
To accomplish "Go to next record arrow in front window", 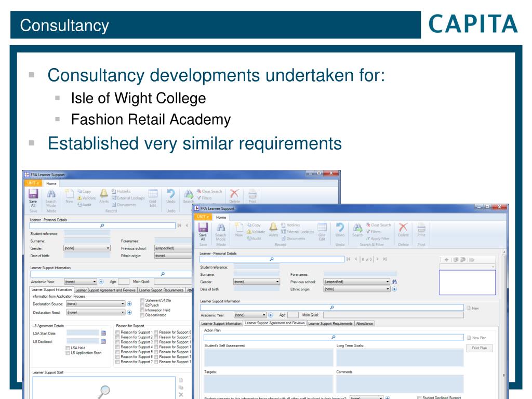I will click(x=377, y=259).
